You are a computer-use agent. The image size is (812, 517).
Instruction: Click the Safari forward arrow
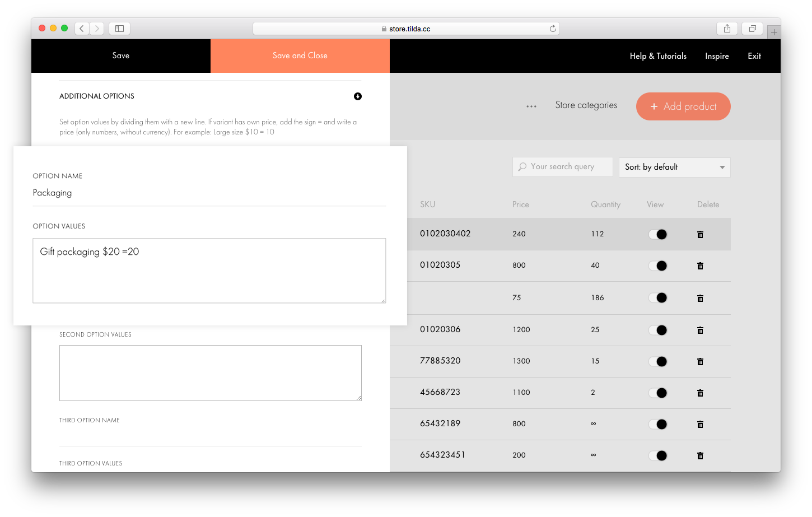click(x=97, y=29)
